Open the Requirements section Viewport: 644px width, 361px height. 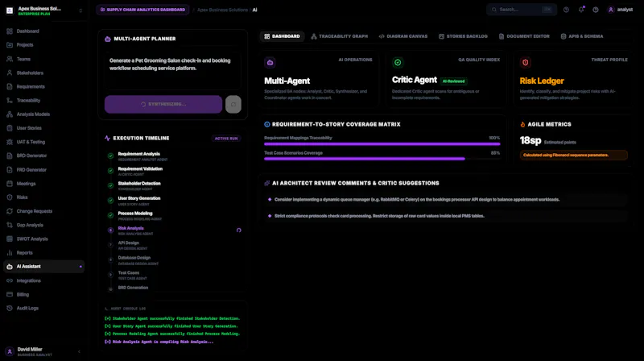click(x=43, y=87)
